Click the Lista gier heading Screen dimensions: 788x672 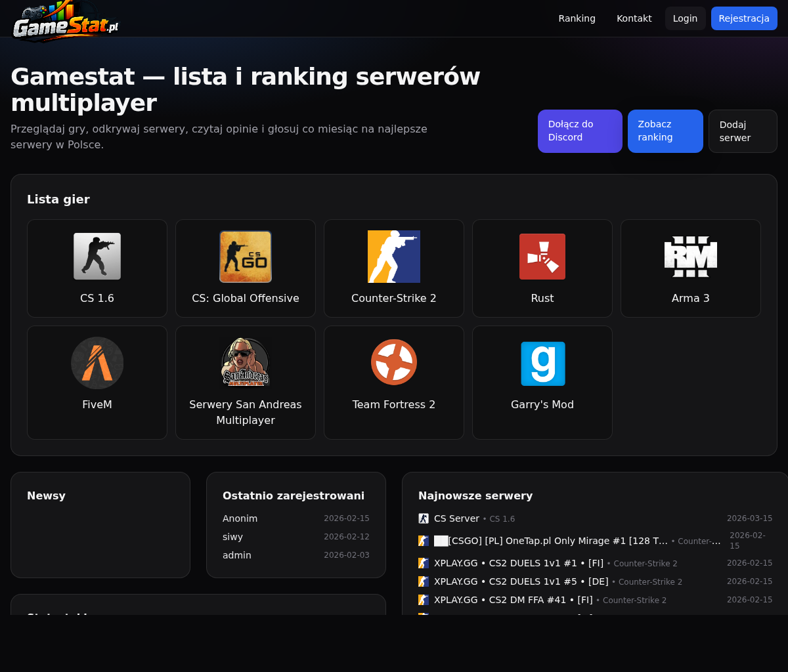pos(58,199)
